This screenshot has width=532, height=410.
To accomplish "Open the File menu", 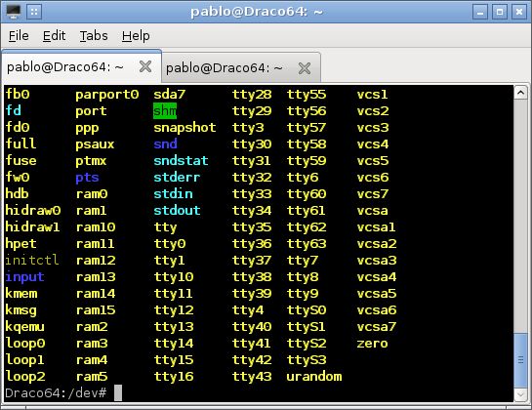I will pyautogui.click(x=19, y=36).
